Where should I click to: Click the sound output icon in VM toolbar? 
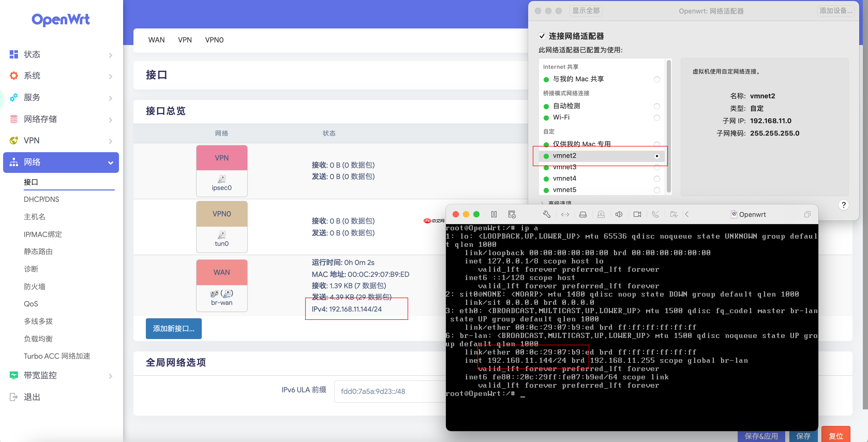click(619, 214)
